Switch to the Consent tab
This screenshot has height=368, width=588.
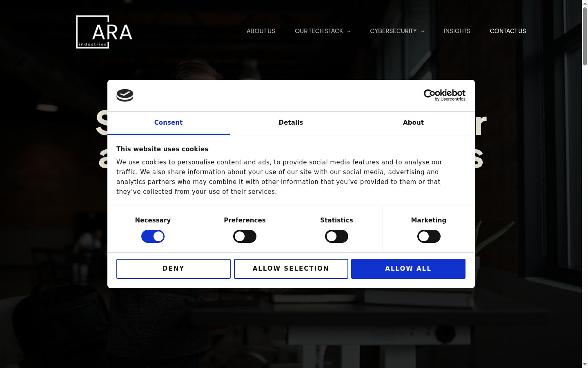(168, 123)
